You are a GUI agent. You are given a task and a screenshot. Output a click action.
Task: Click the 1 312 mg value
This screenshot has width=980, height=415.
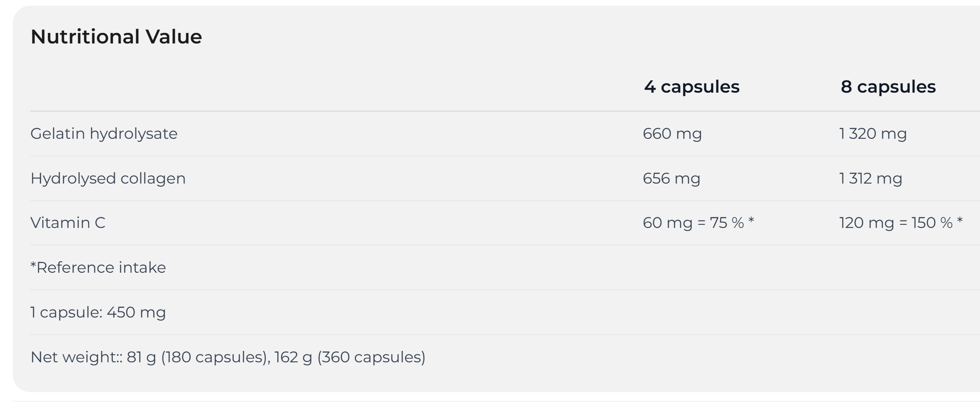click(x=871, y=178)
